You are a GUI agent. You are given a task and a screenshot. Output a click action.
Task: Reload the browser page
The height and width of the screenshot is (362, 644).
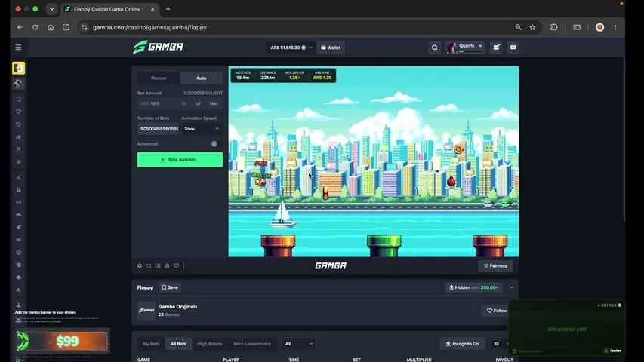[x=35, y=27]
